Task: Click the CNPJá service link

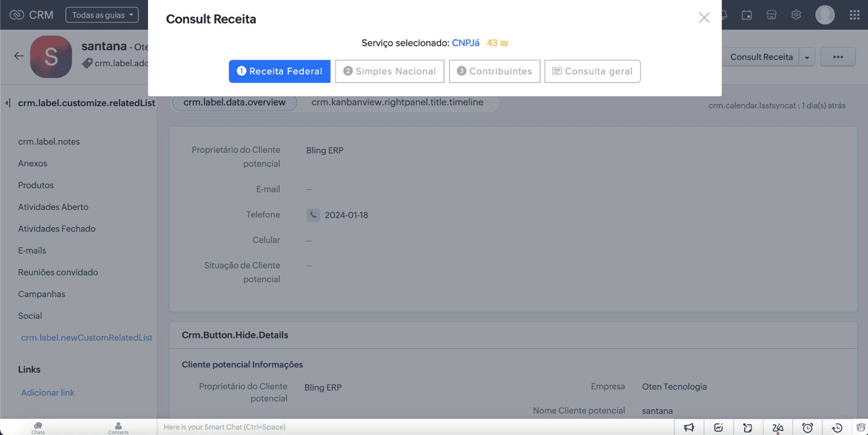Action: pos(465,43)
